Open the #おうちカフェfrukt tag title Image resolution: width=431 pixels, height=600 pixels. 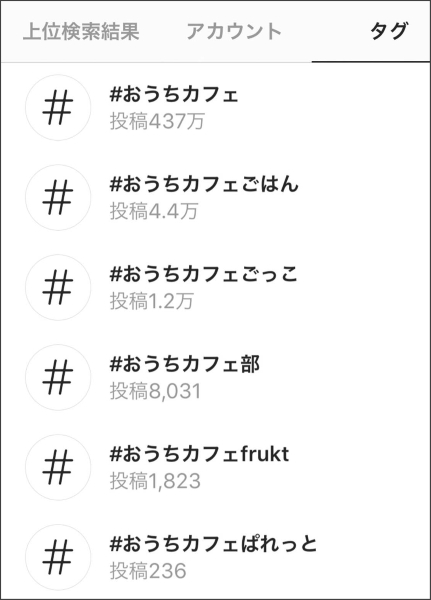click(x=199, y=454)
